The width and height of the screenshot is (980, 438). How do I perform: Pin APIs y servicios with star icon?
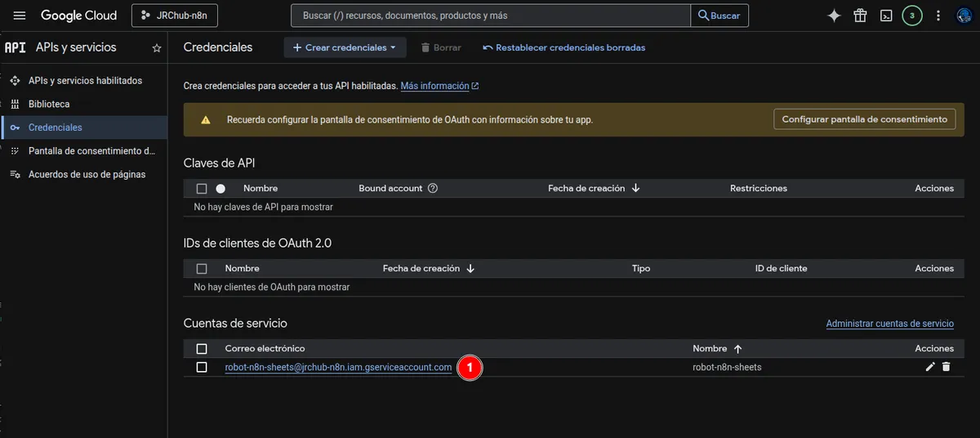(x=157, y=48)
